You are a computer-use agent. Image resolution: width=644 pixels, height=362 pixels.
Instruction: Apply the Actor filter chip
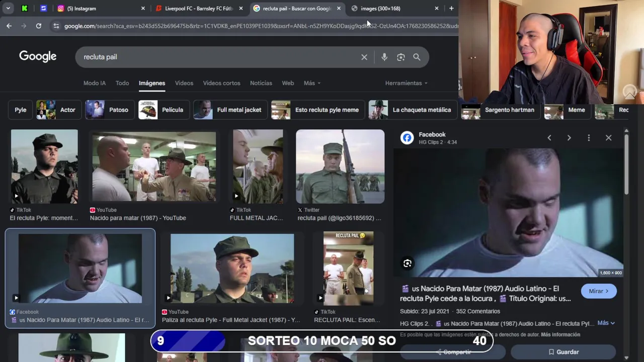[58, 110]
